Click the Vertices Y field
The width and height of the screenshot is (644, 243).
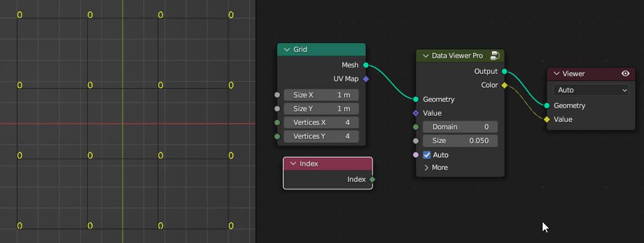(x=321, y=136)
